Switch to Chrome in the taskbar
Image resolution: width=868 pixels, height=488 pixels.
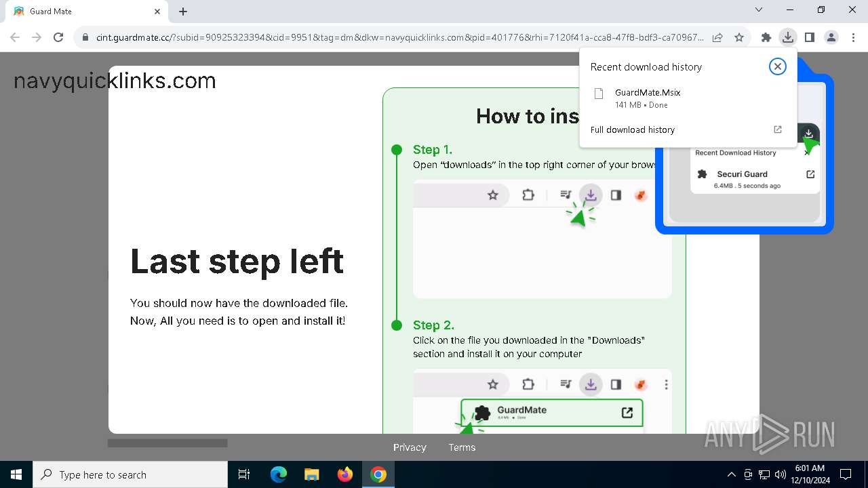(378, 474)
